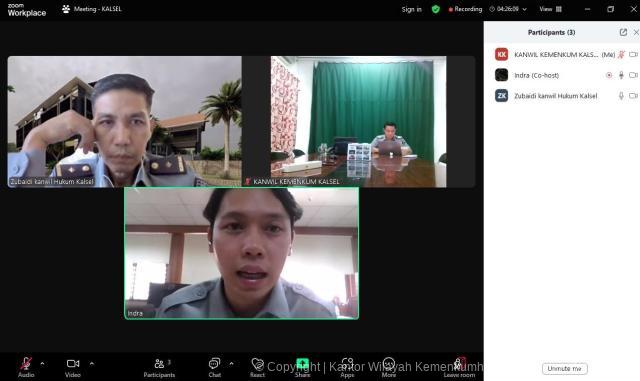The height and width of the screenshot is (381, 640).
Task: Expand the chat options caret
Action: 231,363
